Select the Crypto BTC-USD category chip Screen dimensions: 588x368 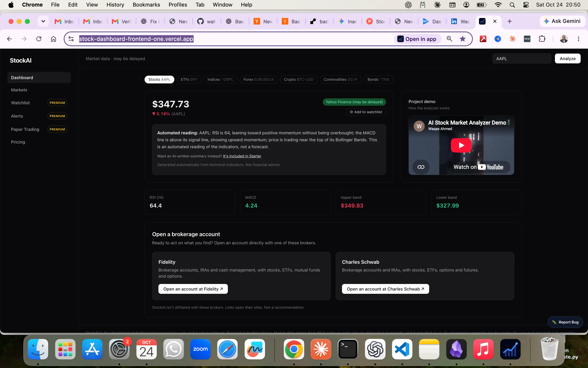pos(299,79)
